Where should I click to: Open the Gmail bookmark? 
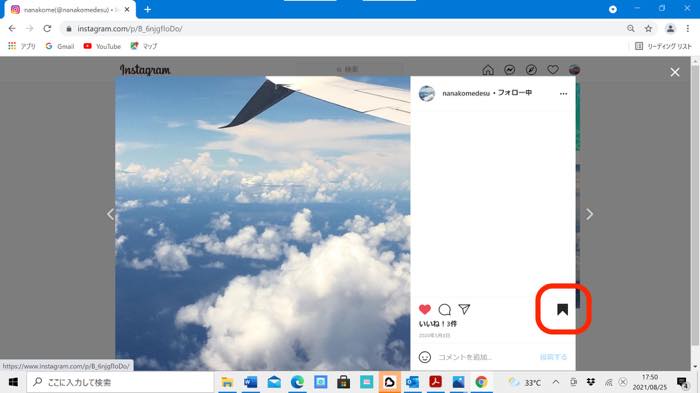click(x=59, y=46)
